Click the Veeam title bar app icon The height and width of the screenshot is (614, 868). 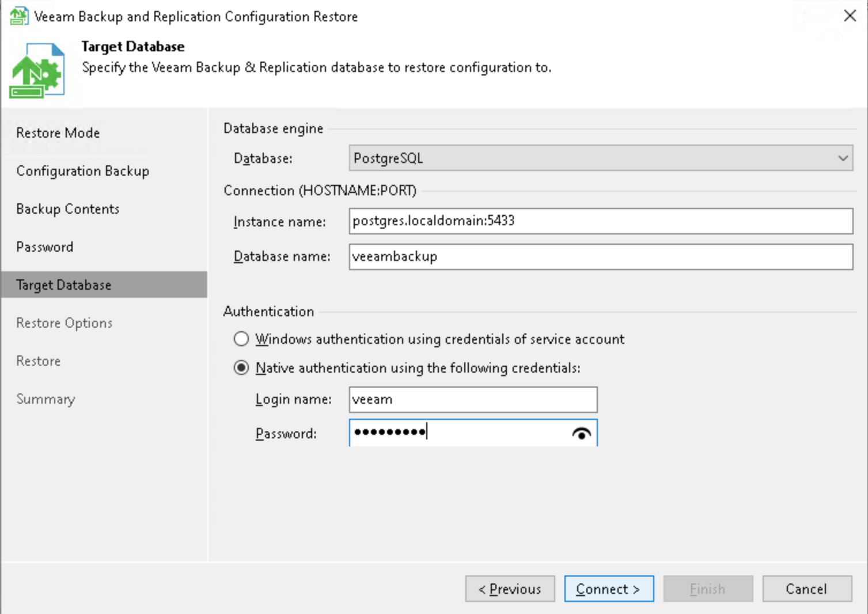point(18,16)
